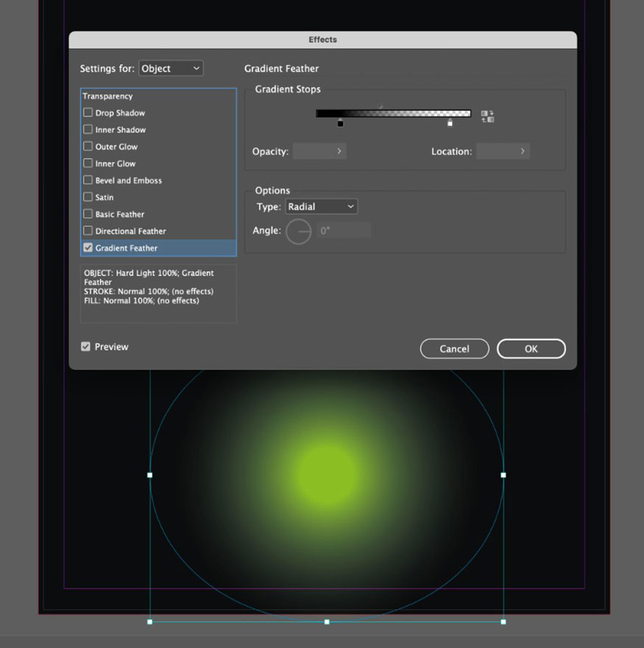
Task: Select the Outer Glow label
Action: pyautogui.click(x=116, y=147)
